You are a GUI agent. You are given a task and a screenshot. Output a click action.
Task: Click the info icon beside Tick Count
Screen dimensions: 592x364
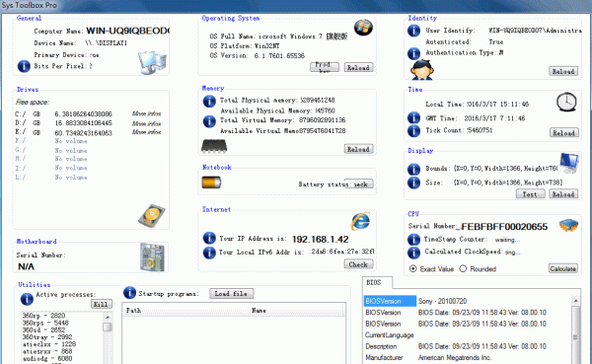click(x=413, y=130)
